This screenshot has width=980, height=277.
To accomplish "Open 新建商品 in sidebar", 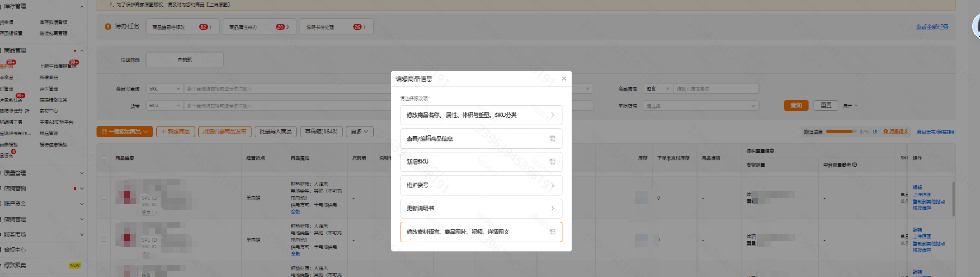I will point(49,77).
